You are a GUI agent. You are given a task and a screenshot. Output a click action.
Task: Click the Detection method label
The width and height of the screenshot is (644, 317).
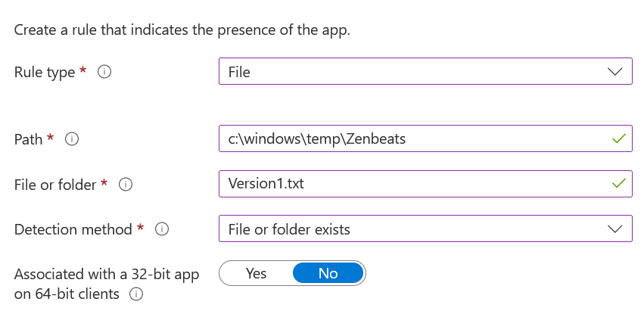click(x=74, y=228)
